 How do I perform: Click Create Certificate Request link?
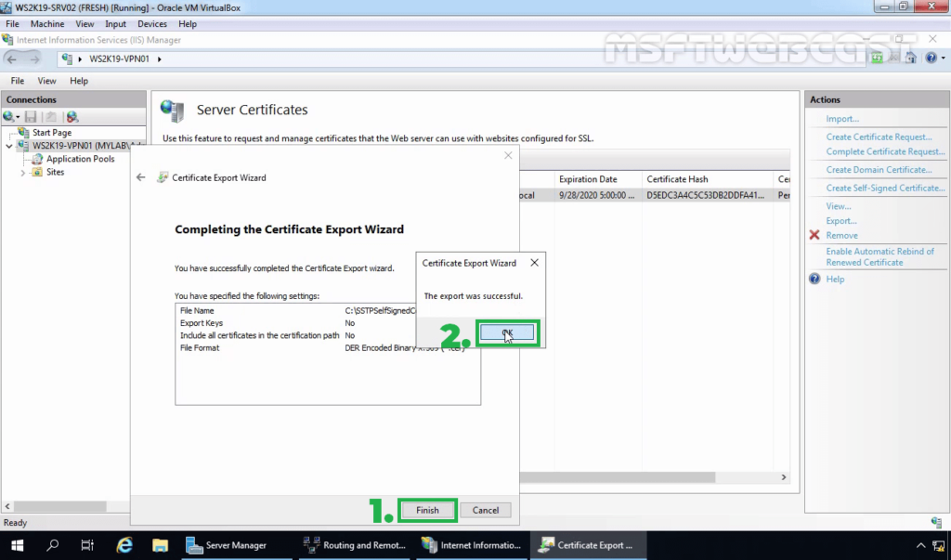point(879,137)
